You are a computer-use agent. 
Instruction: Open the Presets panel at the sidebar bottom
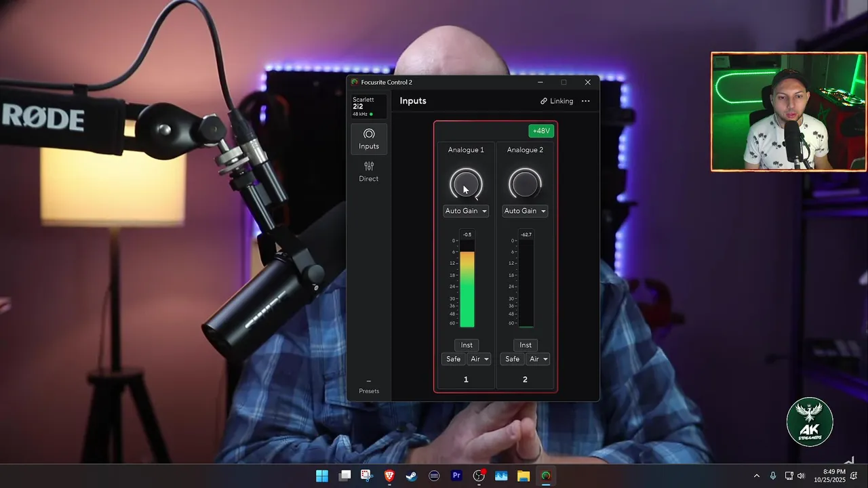pyautogui.click(x=369, y=387)
